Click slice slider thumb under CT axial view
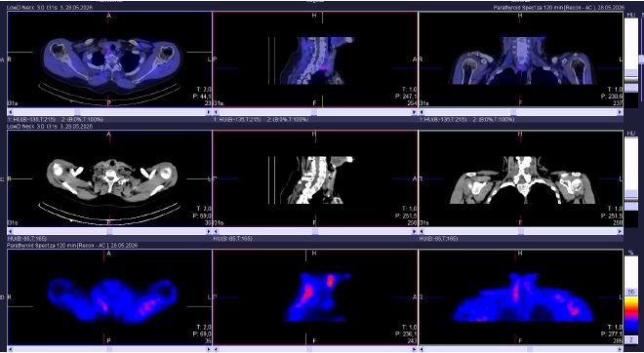This screenshot has width=644, height=353. (109, 231)
